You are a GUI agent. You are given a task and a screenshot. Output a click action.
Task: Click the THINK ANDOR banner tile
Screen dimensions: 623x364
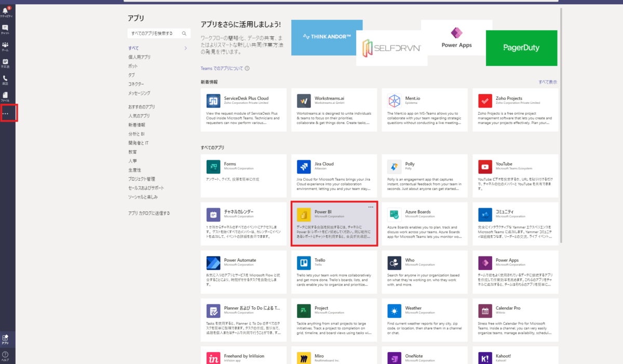[327, 37]
